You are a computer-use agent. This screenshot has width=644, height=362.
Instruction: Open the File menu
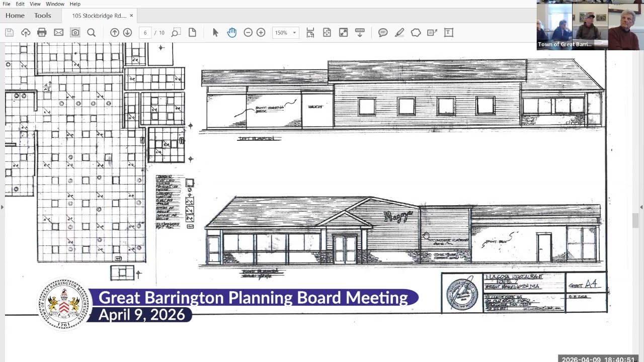(7, 4)
